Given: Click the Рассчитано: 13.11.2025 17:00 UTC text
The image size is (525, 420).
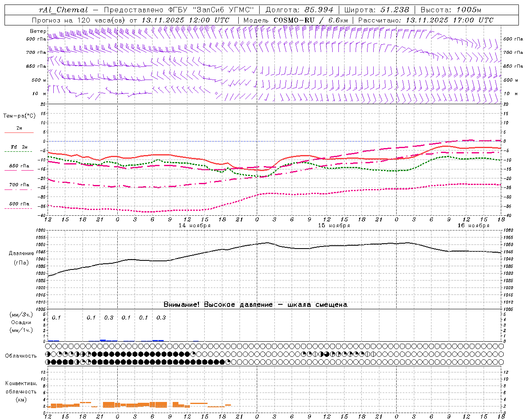Looking at the screenshot, I should tap(426, 20).
